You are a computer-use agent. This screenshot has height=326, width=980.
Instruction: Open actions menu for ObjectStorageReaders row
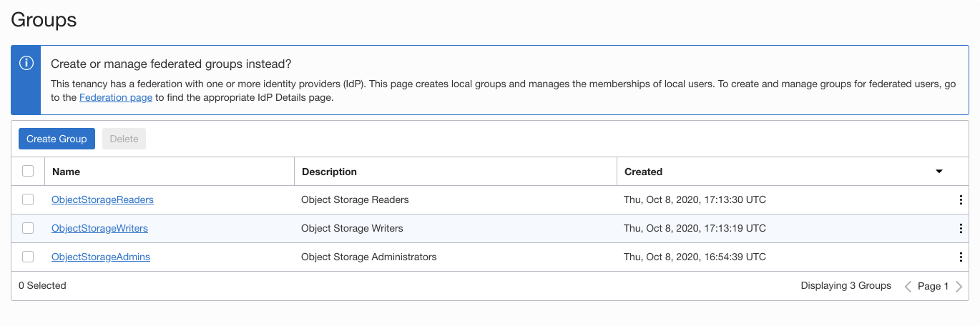click(961, 200)
